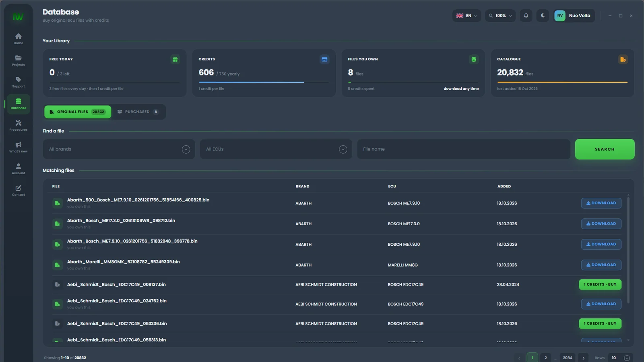Open the Home sidebar icon
Image resolution: width=644 pixels, height=362 pixels.
pos(18,39)
